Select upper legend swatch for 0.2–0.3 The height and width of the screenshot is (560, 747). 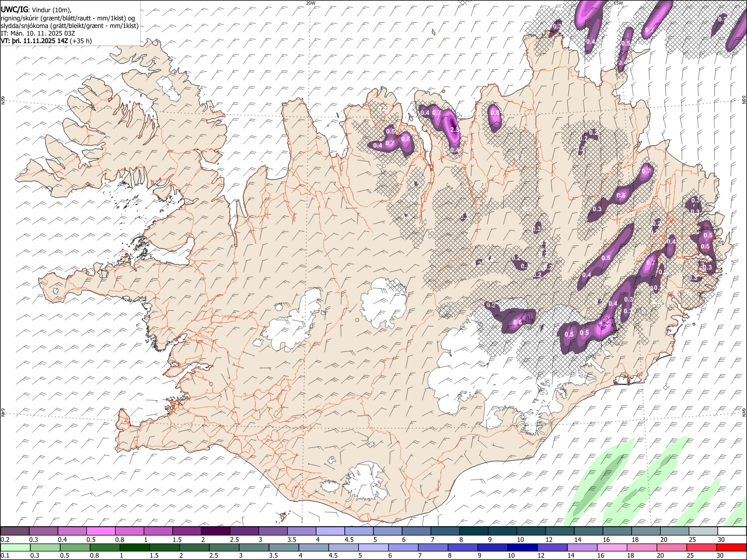[15, 531]
